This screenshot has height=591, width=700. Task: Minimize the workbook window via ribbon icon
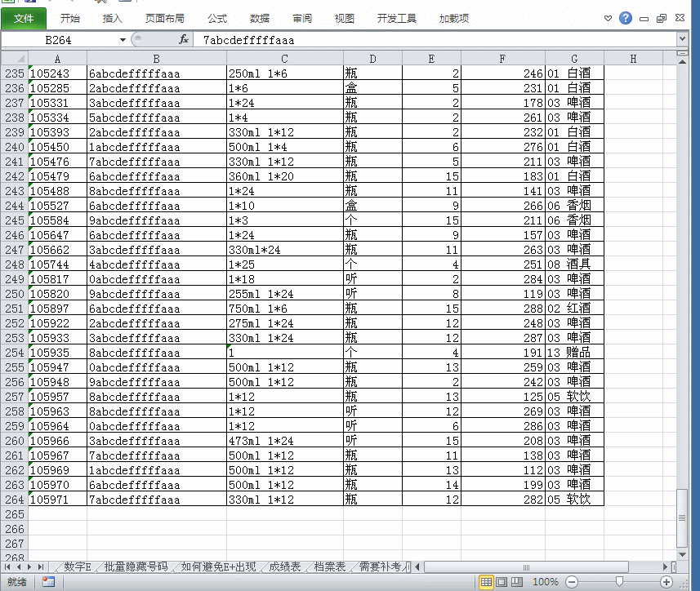click(644, 19)
